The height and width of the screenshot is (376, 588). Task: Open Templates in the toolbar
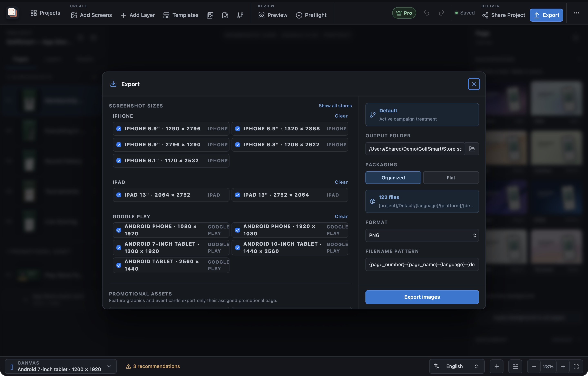tap(181, 15)
